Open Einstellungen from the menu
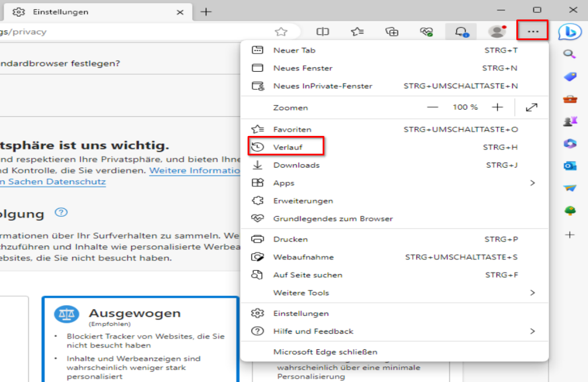The width and height of the screenshot is (588, 382). (x=394, y=313)
